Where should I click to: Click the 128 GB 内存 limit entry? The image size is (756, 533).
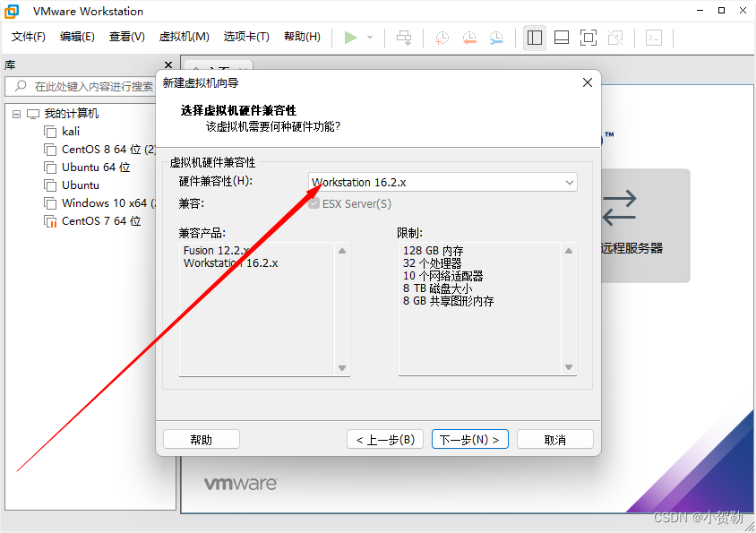(x=433, y=251)
